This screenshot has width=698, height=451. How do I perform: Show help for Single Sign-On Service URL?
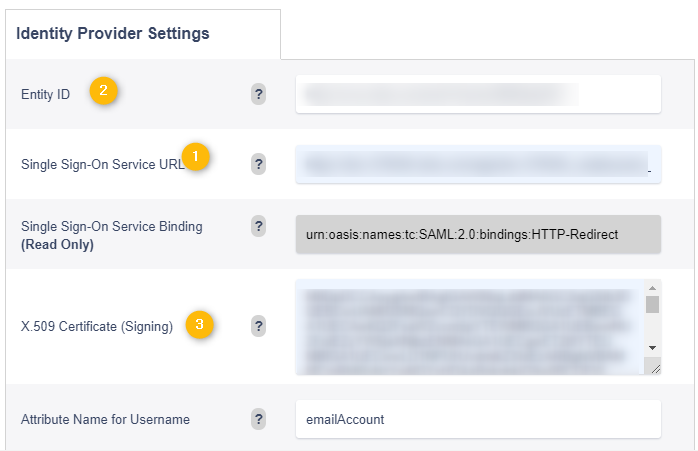click(258, 164)
